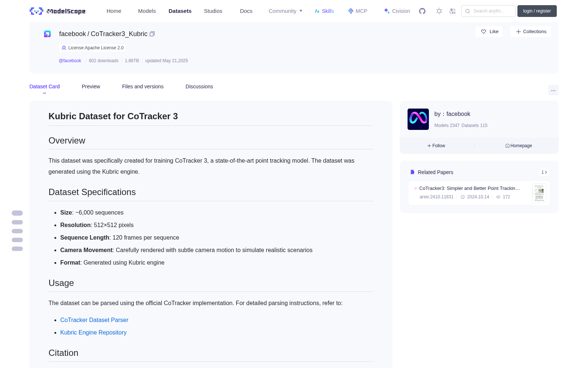
Task: Open the CoTracker Dataset Parser link
Action: pyautogui.click(x=94, y=320)
